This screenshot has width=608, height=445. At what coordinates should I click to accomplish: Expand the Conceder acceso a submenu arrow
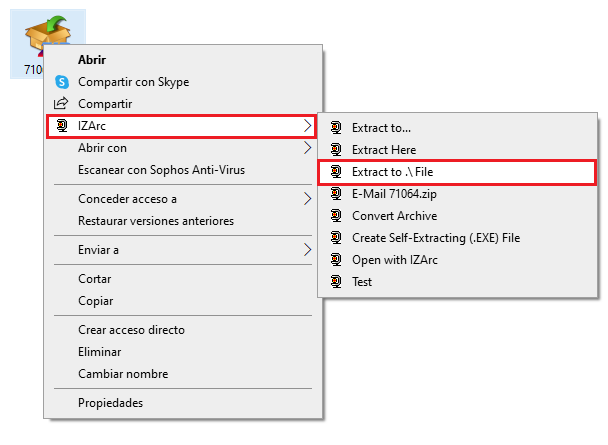coord(307,199)
